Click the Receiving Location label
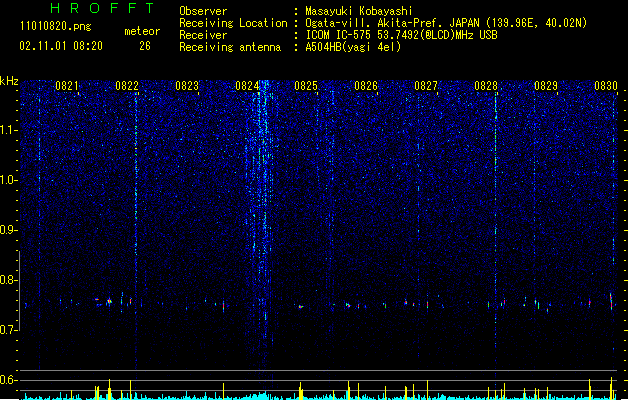 point(233,23)
